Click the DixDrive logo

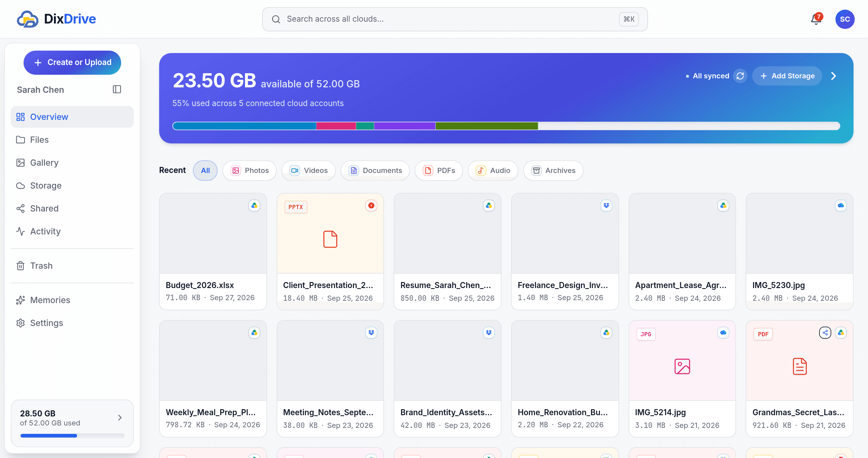[56, 19]
